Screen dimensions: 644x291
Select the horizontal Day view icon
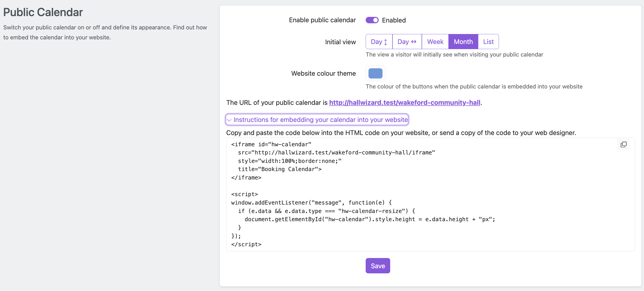pos(407,41)
